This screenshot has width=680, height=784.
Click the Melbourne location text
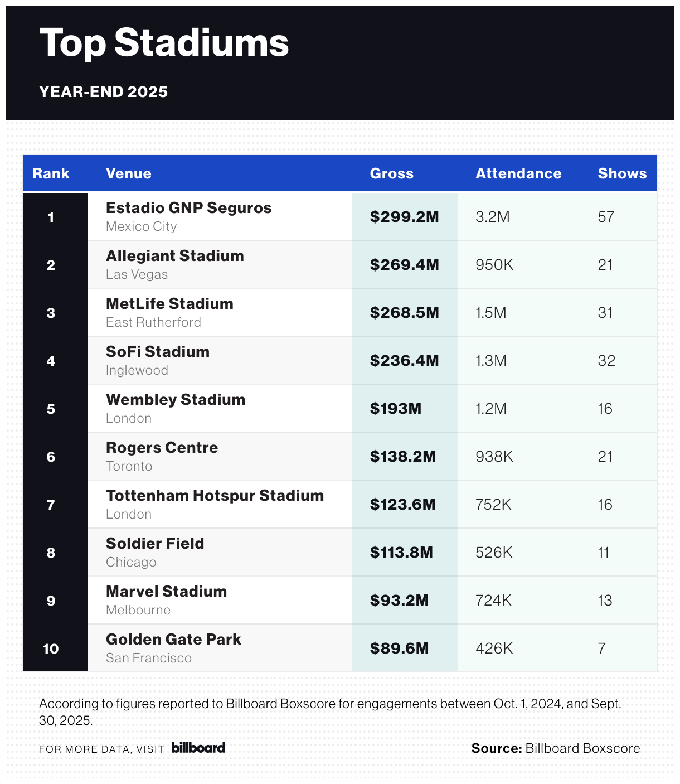point(138,610)
